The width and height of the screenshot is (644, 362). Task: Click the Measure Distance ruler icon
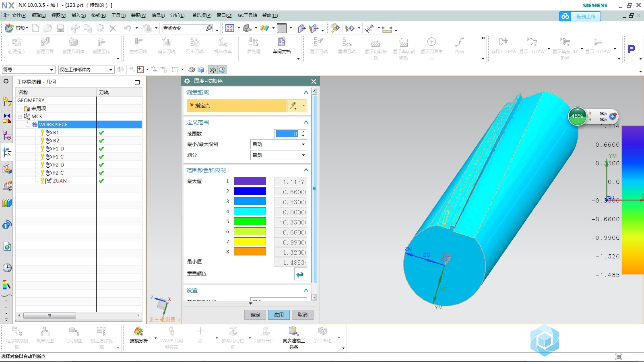pyautogui.click(x=387, y=29)
